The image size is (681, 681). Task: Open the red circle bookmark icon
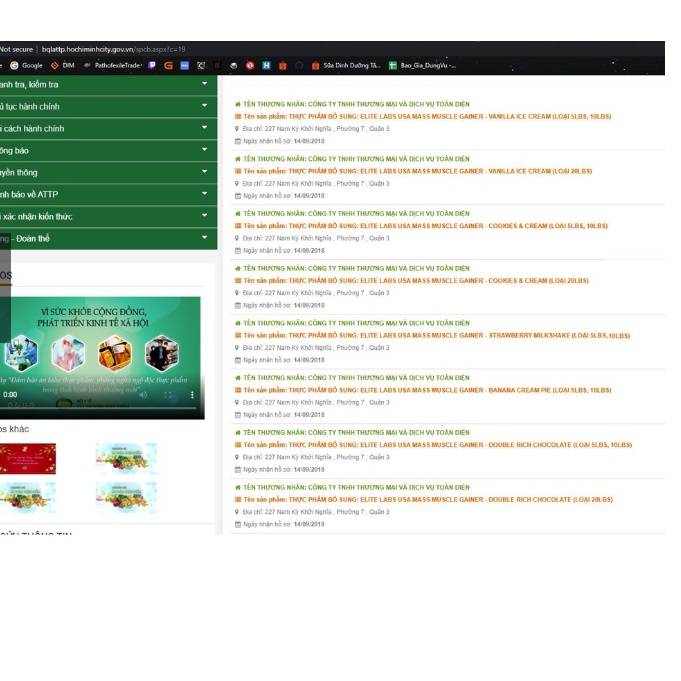[x=250, y=66]
